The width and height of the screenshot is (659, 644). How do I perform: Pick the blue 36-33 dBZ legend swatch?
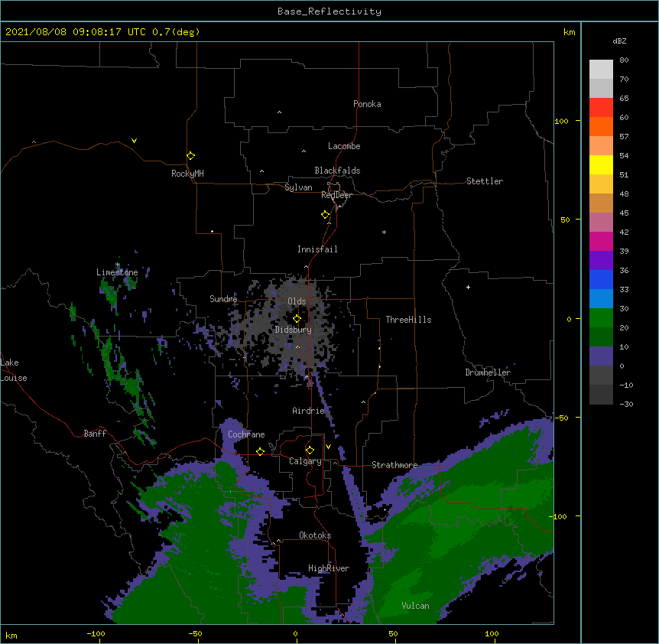(x=601, y=279)
